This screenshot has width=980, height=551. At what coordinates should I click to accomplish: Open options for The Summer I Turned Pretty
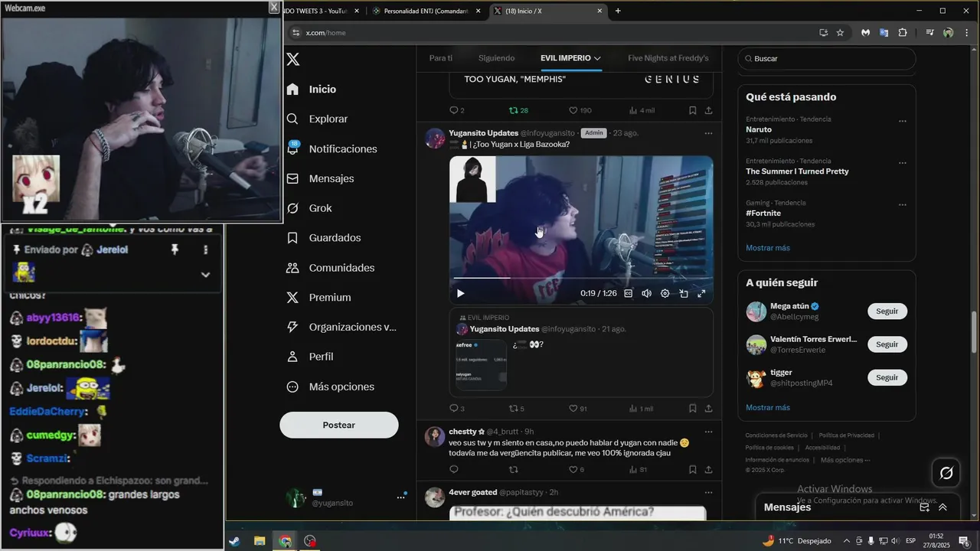[x=903, y=163]
